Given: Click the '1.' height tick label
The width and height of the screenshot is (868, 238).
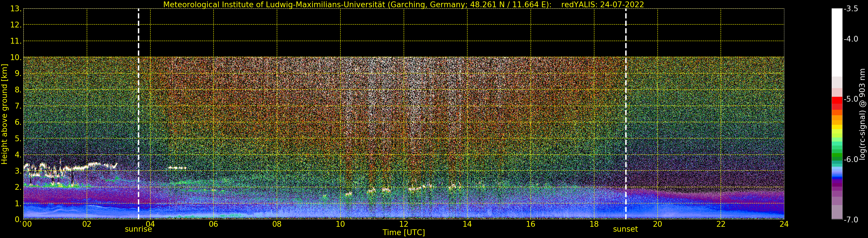Looking at the screenshot, I should click(x=18, y=203).
